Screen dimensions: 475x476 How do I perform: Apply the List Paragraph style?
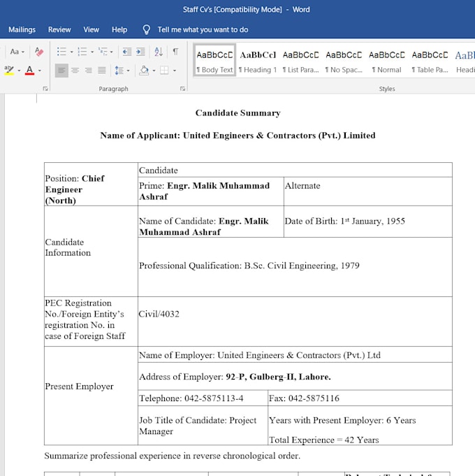pyautogui.click(x=300, y=60)
